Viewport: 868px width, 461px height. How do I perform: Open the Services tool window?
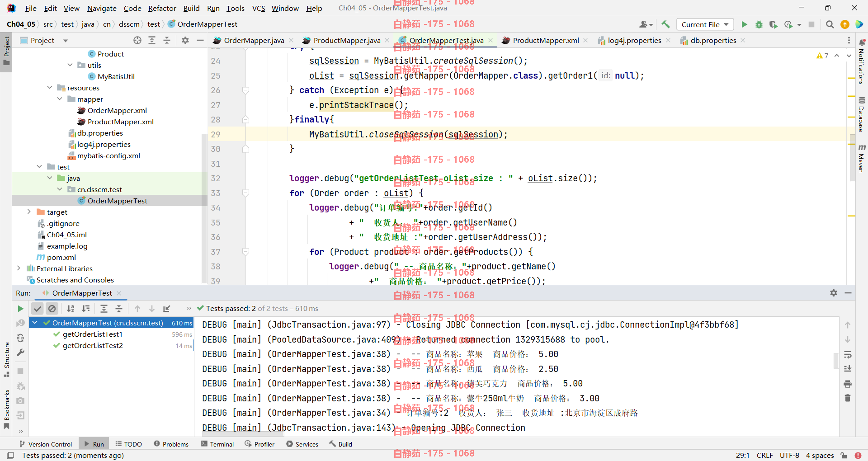click(x=302, y=444)
